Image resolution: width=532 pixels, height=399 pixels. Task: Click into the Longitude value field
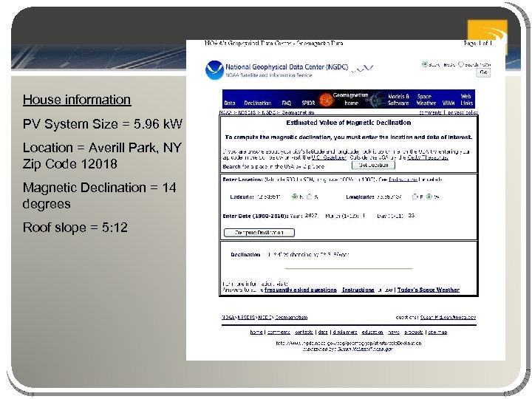pos(389,197)
